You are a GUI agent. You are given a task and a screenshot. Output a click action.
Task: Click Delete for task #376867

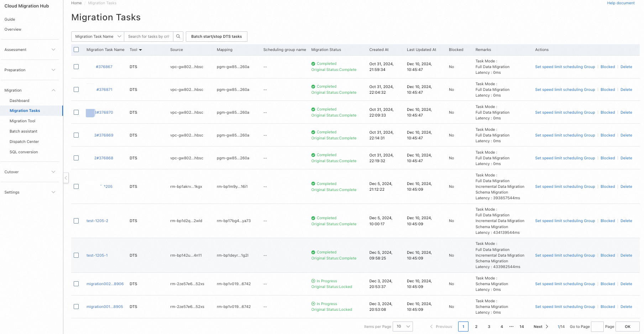click(626, 67)
